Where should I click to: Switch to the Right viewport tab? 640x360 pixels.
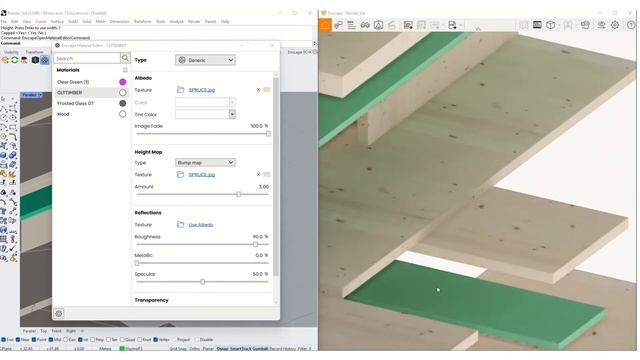(71, 331)
